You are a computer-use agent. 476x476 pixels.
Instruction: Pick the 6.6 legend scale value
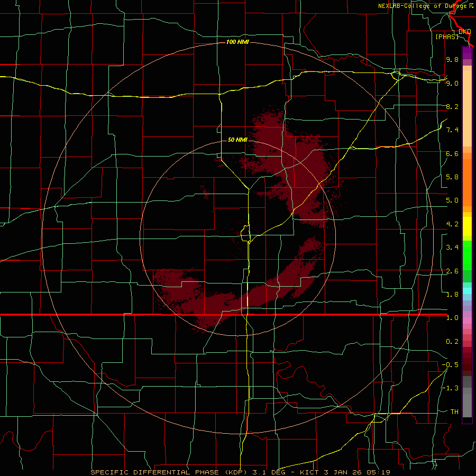452,153
